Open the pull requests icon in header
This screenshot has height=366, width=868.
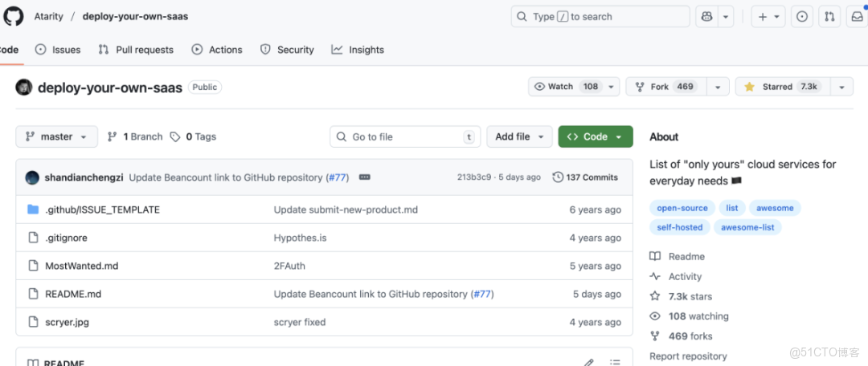[830, 16]
